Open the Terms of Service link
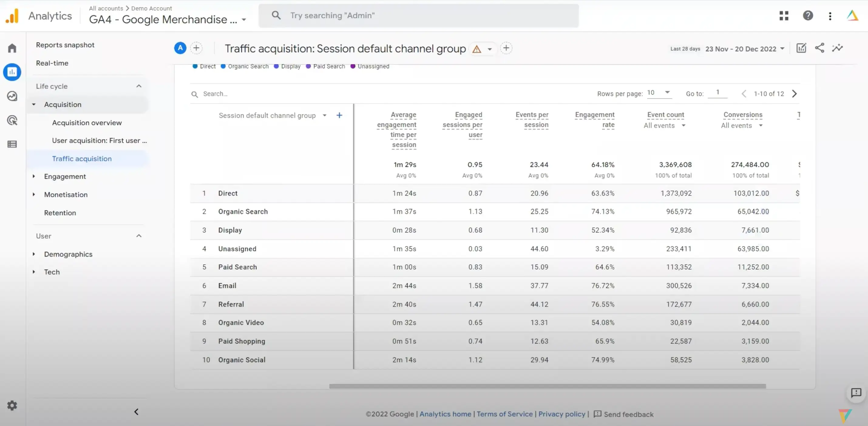Screen dimensions: 868x426 pos(504,414)
